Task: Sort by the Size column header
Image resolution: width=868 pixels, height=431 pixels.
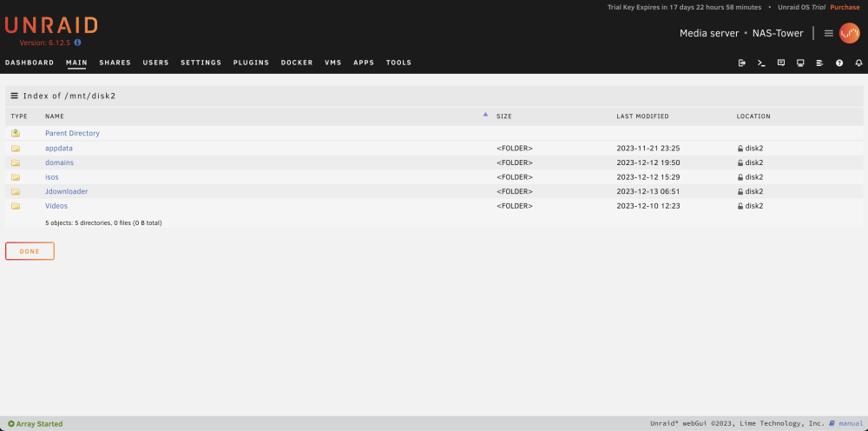Action: click(x=504, y=116)
